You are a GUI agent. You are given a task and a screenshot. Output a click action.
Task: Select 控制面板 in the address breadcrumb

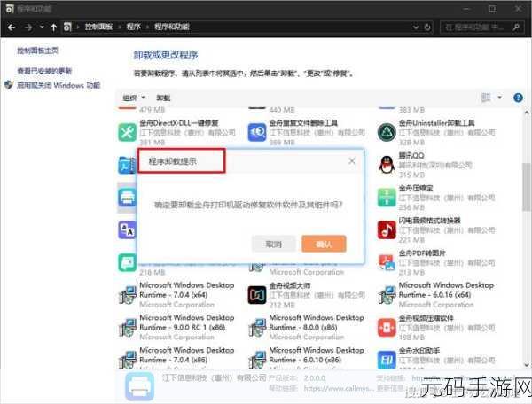(x=98, y=27)
